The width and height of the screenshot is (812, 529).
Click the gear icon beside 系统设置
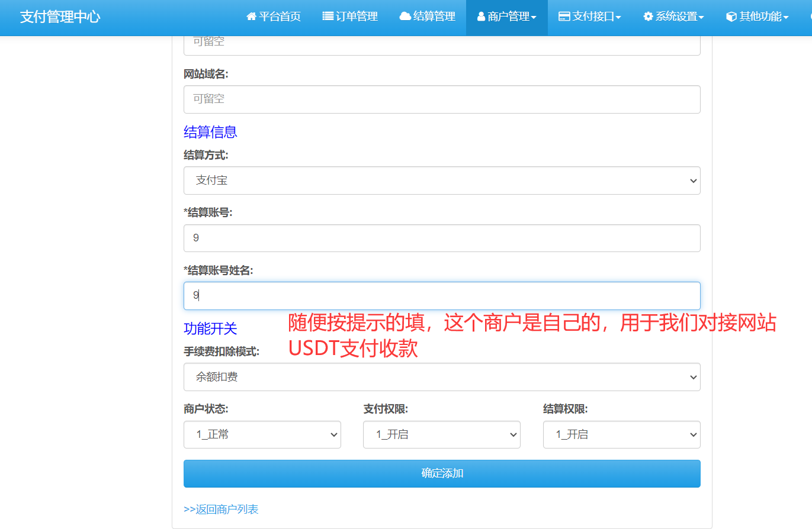[x=648, y=17]
